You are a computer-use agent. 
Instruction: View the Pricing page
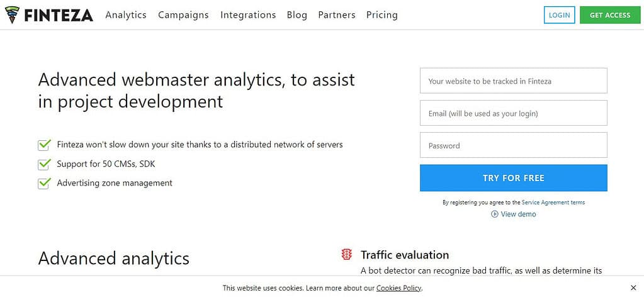pos(382,14)
